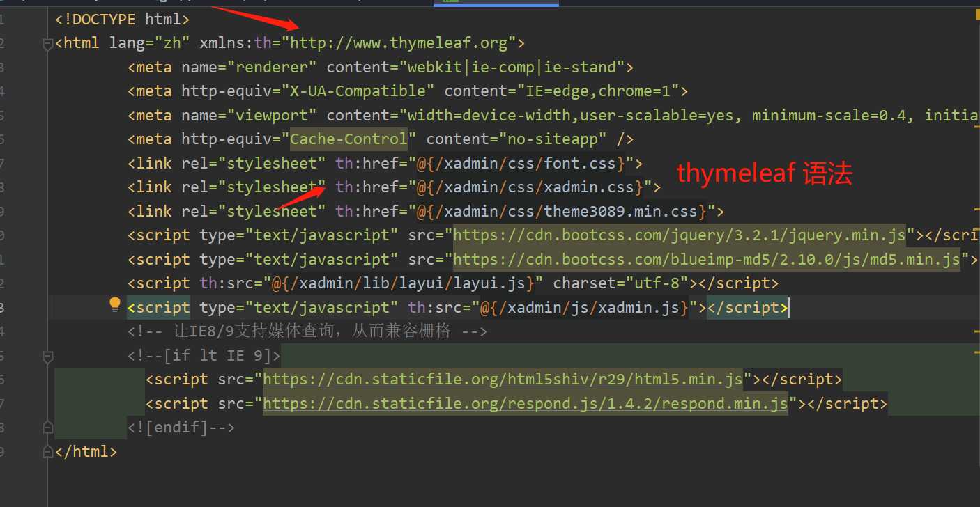The image size is (980, 507).
Task: Click the lang="zh" attribute
Action: pyautogui.click(x=150, y=43)
